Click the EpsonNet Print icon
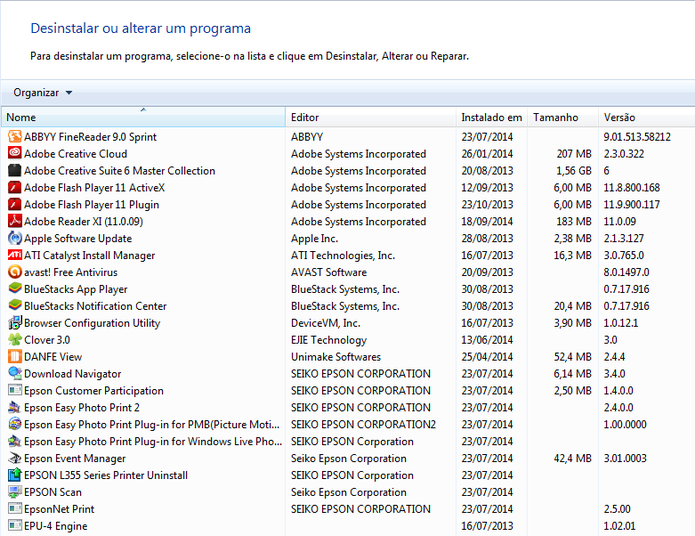 tap(15, 509)
